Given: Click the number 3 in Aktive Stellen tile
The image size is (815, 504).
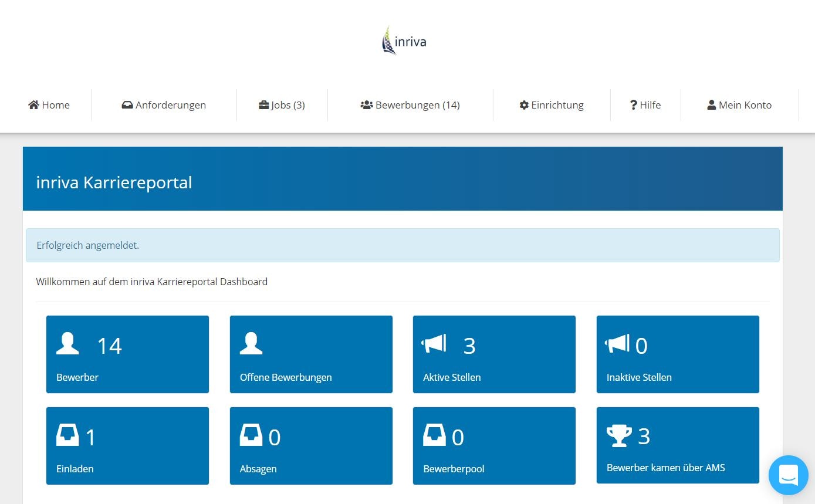Looking at the screenshot, I should [x=469, y=346].
